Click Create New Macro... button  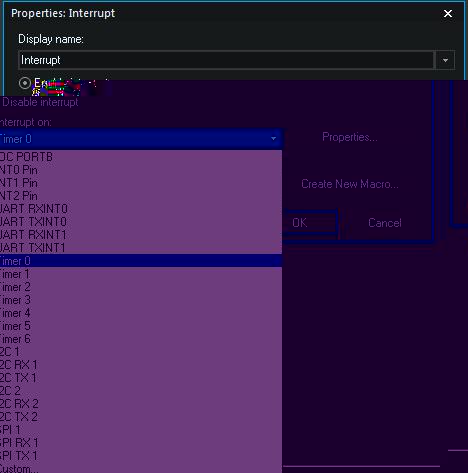pos(350,184)
